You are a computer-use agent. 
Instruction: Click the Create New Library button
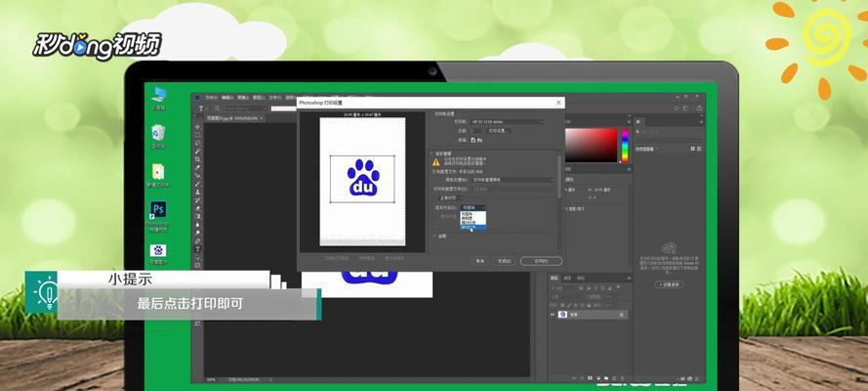(669, 284)
